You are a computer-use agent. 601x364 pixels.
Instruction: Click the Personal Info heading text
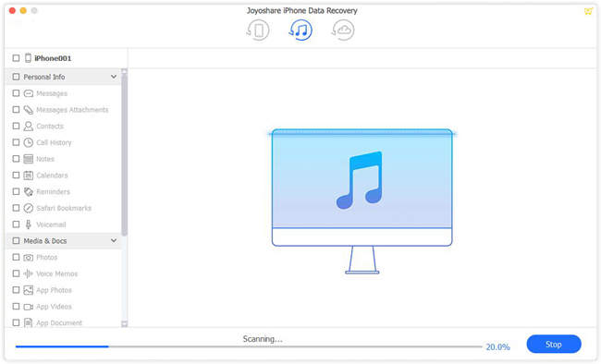pos(44,77)
